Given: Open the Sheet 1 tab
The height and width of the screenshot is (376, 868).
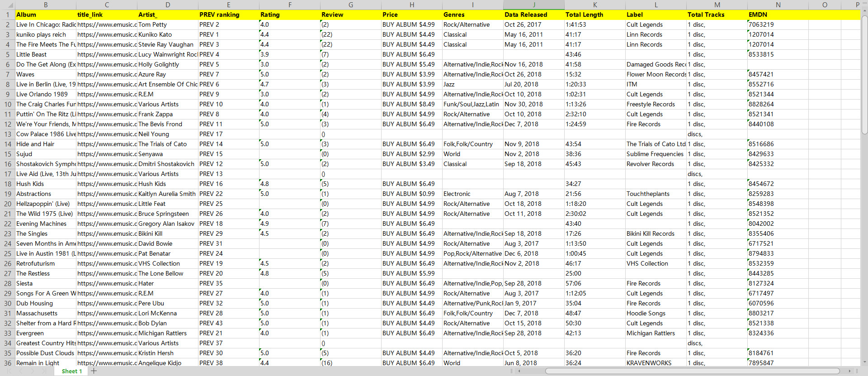Looking at the screenshot, I should point(72,371).
